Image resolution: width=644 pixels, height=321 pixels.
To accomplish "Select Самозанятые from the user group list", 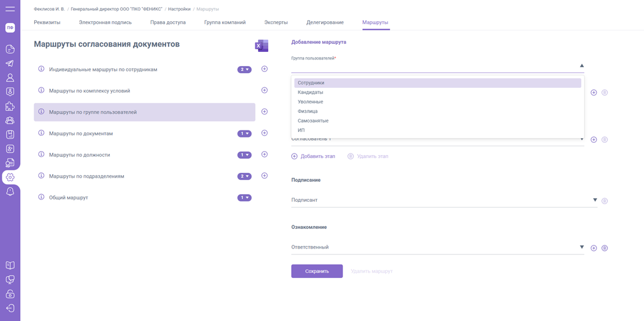I will pyautogui.click(x=313, y=121).
